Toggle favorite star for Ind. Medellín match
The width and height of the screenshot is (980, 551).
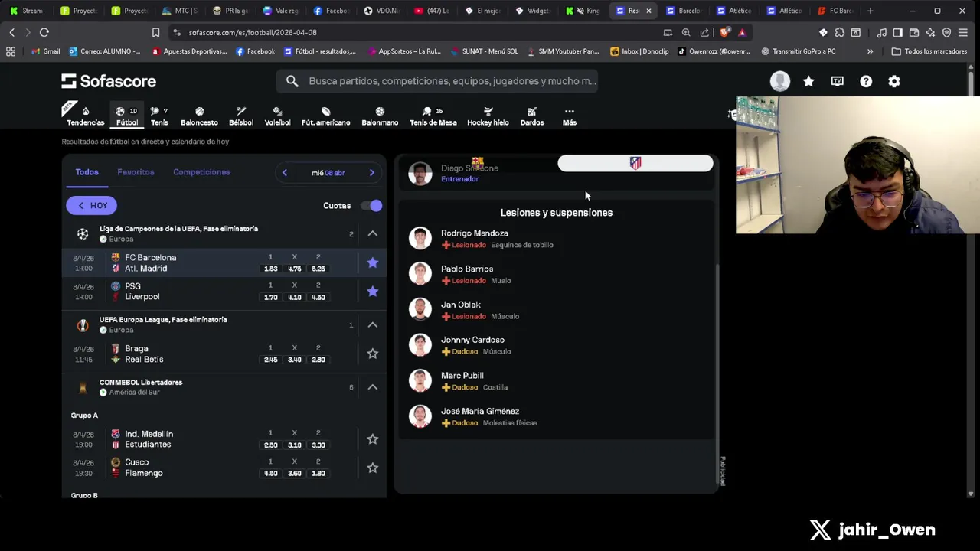coord(372,439)
